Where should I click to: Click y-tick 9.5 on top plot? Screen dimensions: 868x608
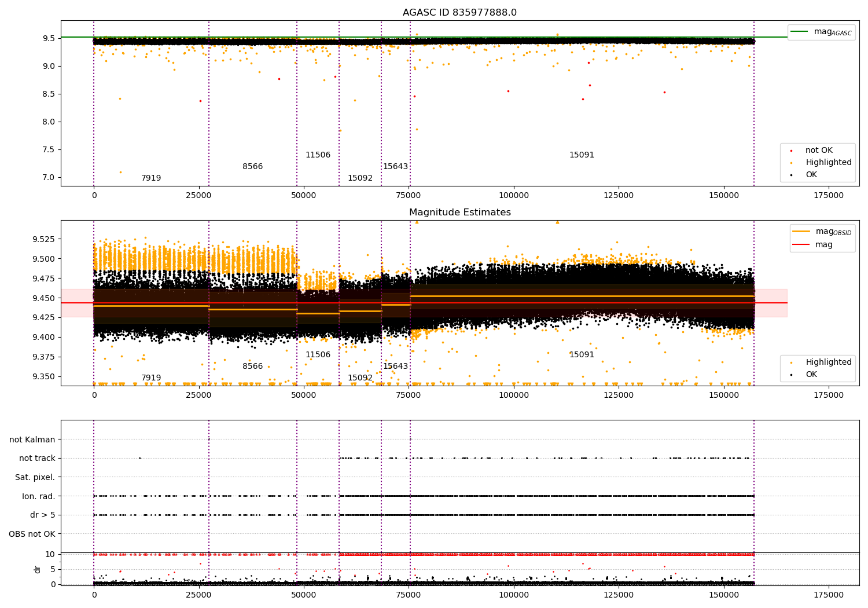click(x=48, y=39)
